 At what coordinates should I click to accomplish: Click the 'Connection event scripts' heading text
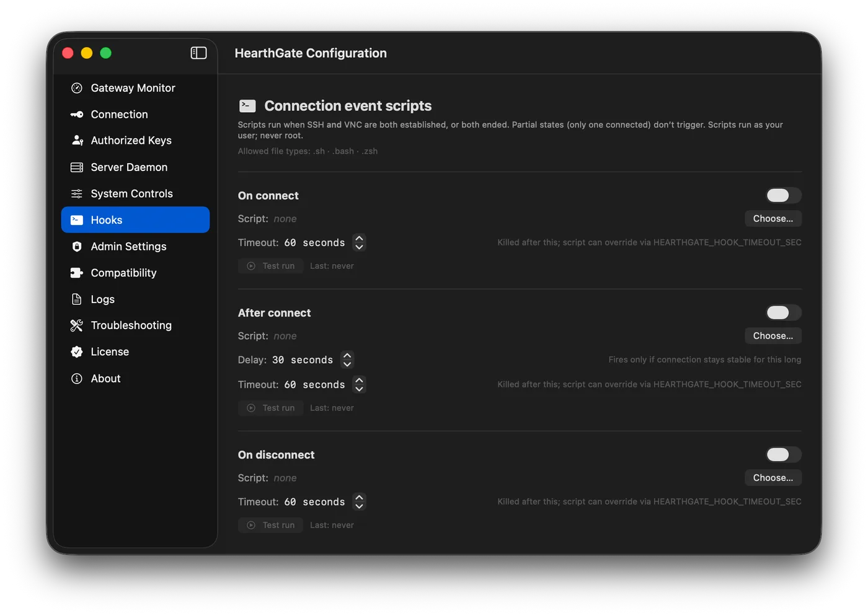click(348, 106)
